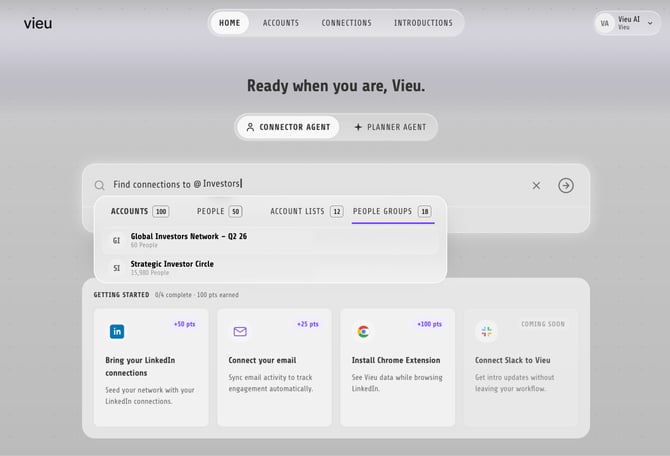Screen dimensions: 670x456
Task: Clear search query with X icon
Action: (x=536, y=185)
